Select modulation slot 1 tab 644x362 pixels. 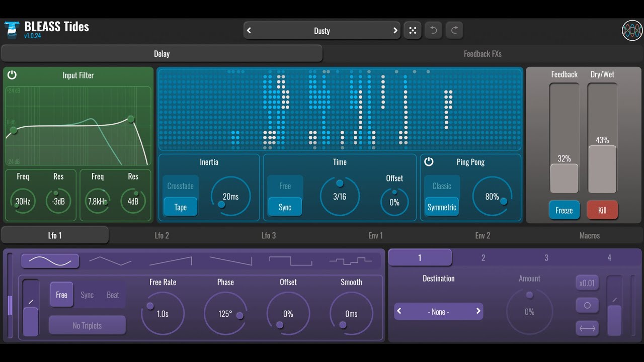pyautogui.click(x=420, y=257)
